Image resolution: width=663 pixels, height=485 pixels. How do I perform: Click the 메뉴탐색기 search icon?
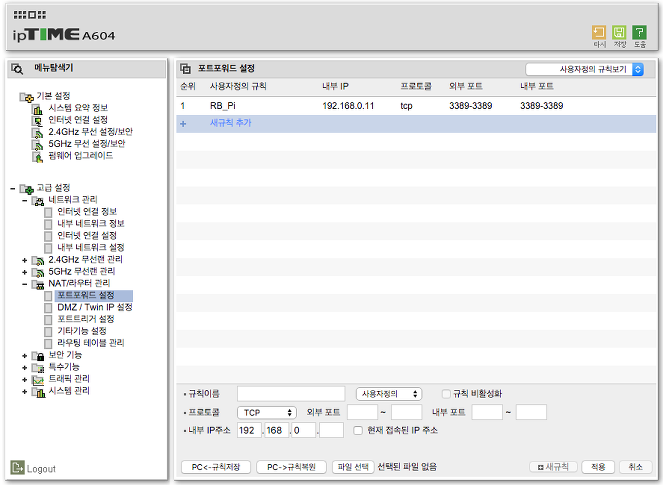[17, 69]
